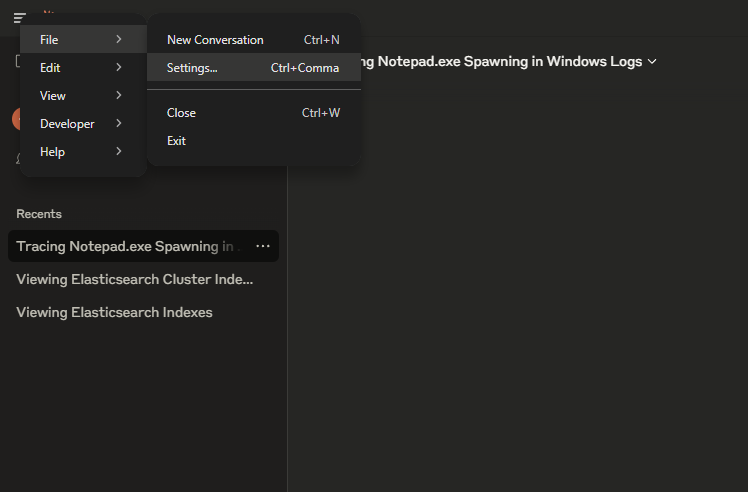Click the Edit menu label
This screenshot has height=492, width=748.
50,68
